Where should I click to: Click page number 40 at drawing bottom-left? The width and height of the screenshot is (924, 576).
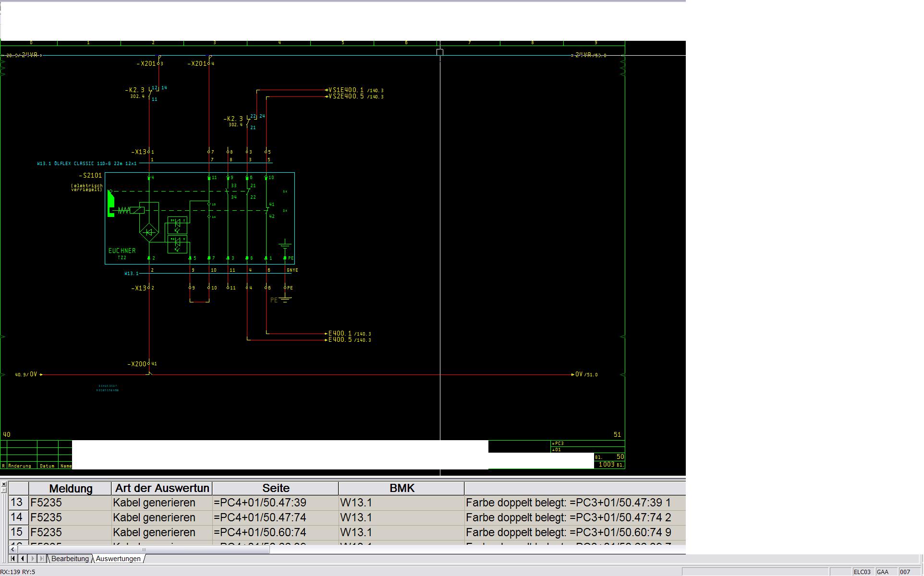[x=7, y=434]
